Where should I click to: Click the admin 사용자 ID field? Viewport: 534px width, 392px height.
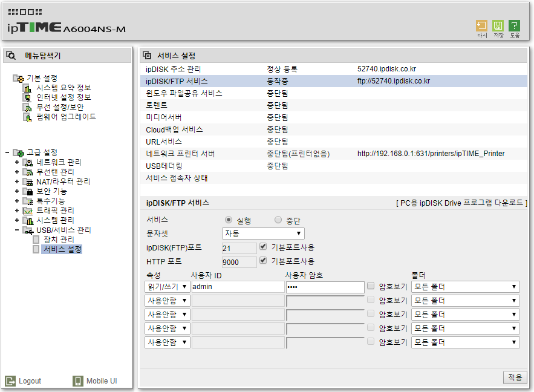point(238,287)
